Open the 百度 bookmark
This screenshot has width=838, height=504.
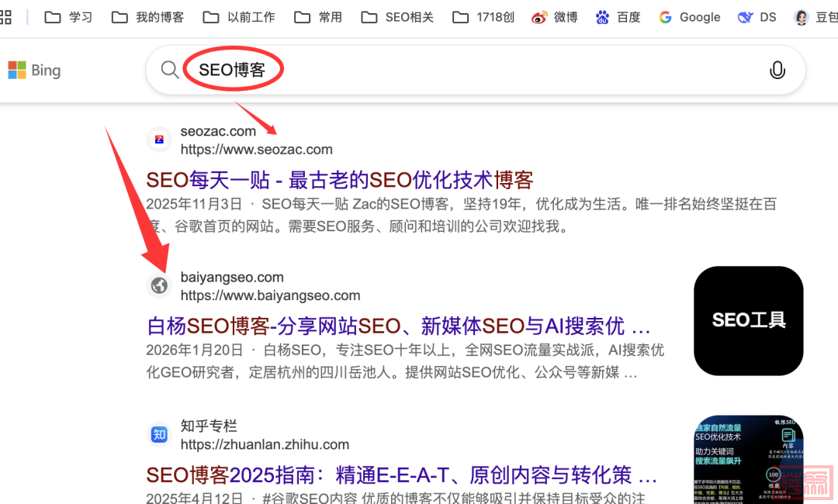[618, 17]
